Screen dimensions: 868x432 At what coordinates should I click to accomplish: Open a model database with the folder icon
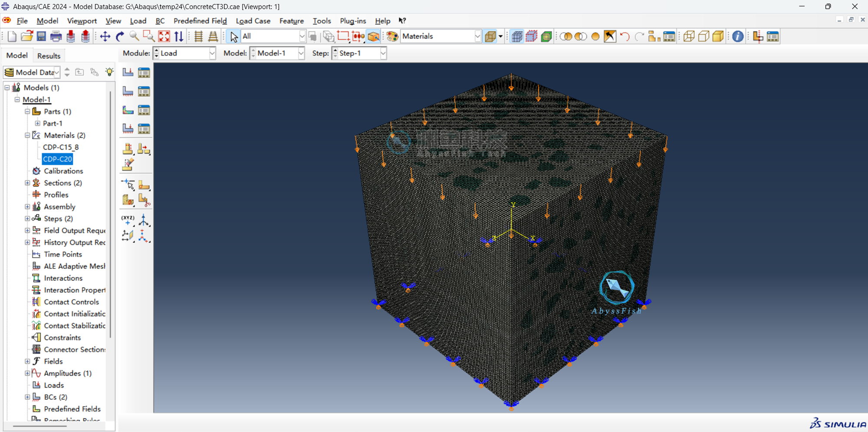(x=26, y=36)
